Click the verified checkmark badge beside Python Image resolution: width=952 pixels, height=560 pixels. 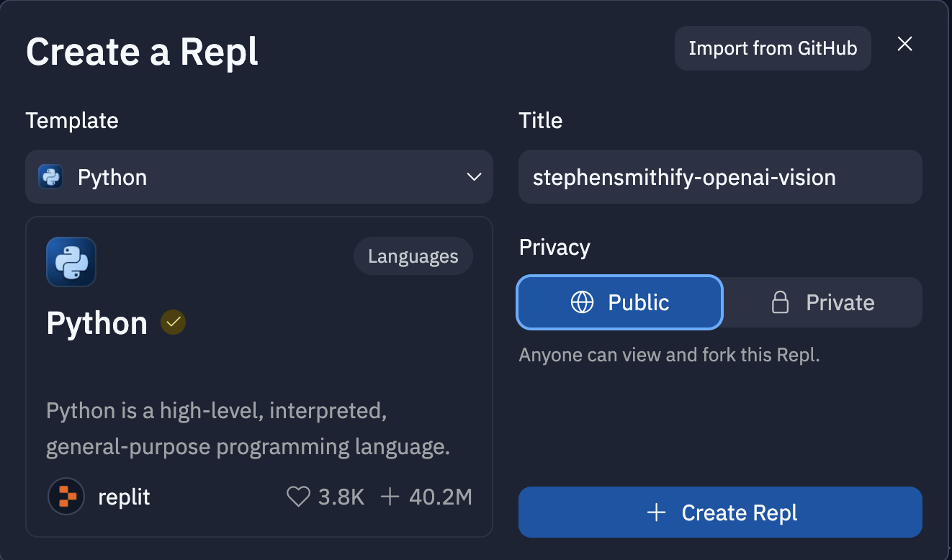173,323
